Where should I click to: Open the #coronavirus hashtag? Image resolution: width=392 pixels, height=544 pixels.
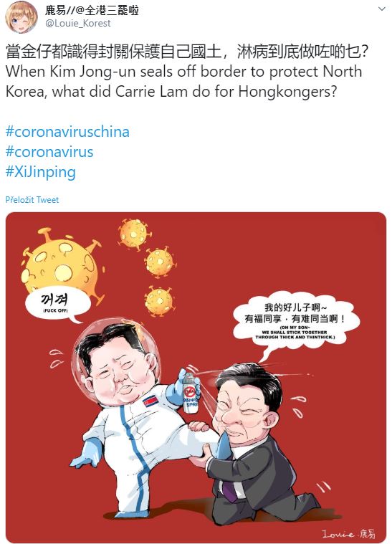[x=49, y=152]
